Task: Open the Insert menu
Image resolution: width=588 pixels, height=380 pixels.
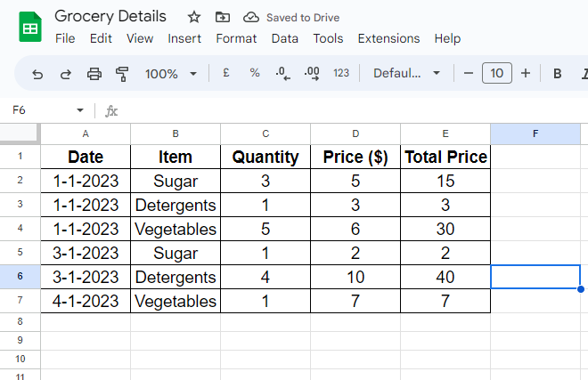Action: pyautogui.click(x=184, y=38)
